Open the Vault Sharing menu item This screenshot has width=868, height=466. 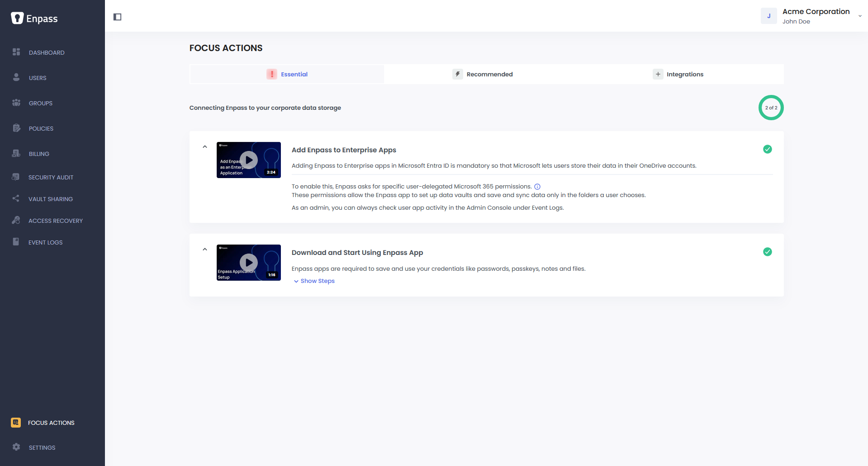(51, 199)
